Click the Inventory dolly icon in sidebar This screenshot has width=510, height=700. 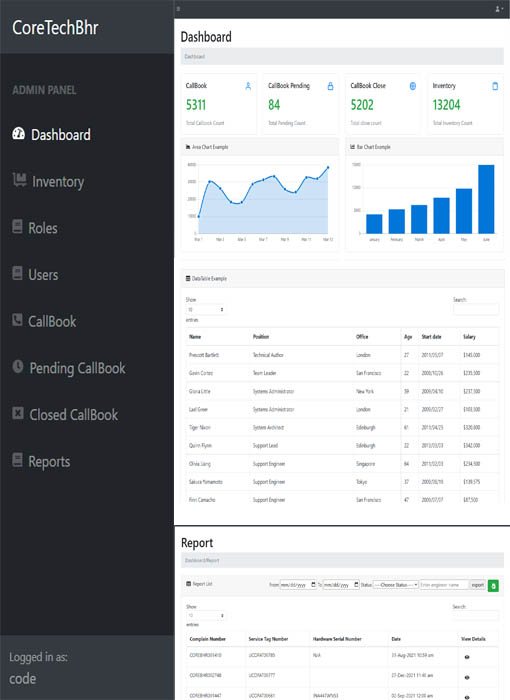(x=20, y=179)
